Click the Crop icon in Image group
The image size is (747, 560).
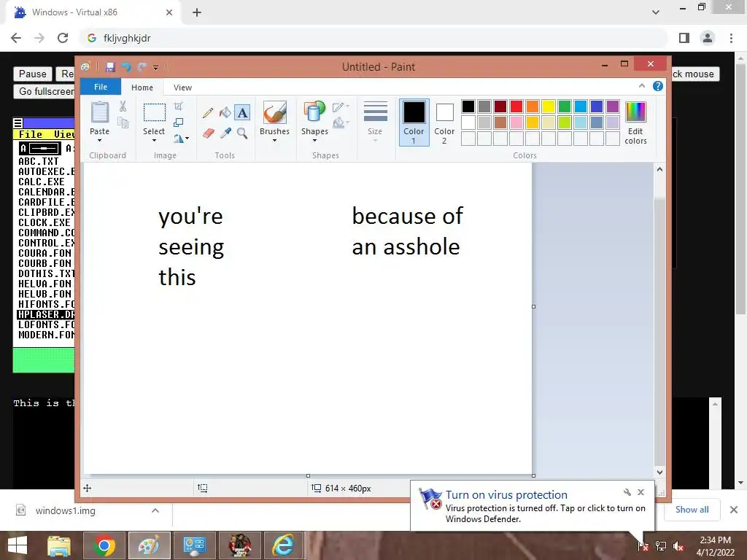[x=178, y=106]
